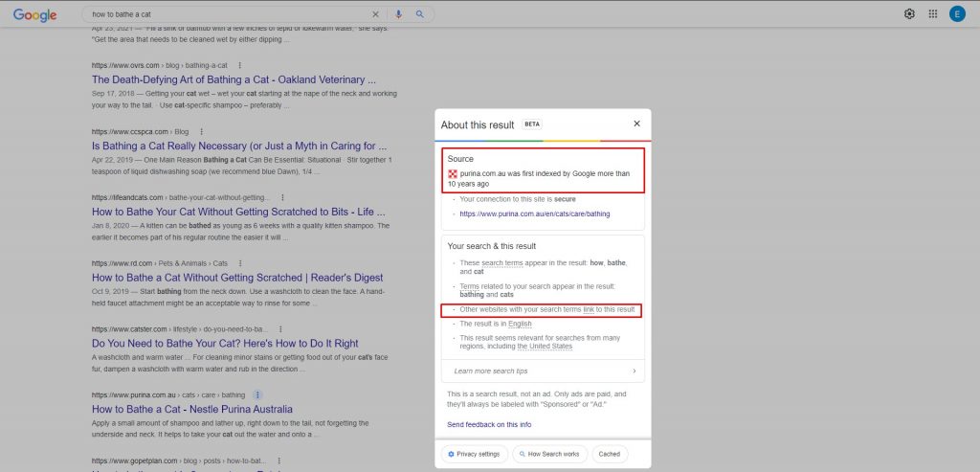The image size is (980, 472).
Task: Click the https://www.ovrs.com breadcrumb URL
Action: pyautogui.click(x=160, y=65)
